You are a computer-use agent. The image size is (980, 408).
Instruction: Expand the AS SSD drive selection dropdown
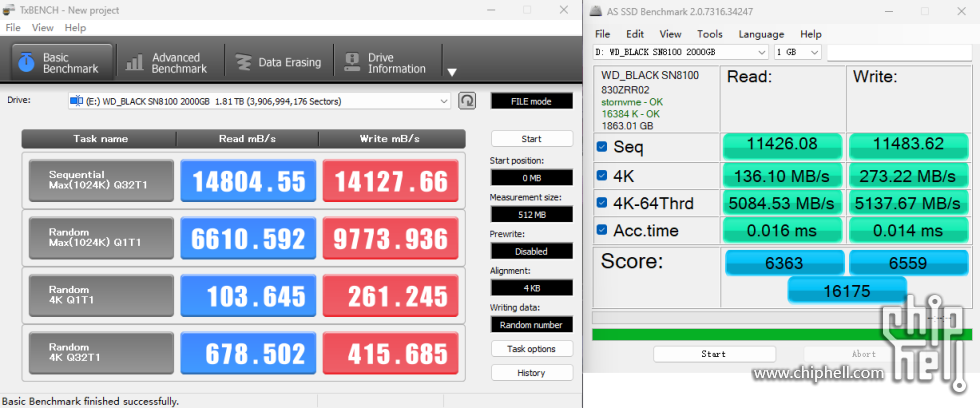(x=762, y=52)
